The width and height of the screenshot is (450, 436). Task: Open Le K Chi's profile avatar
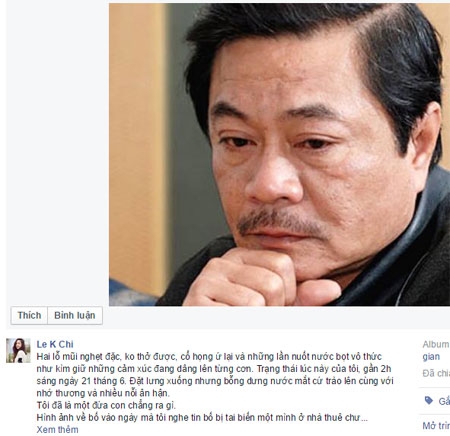click(18, 350)
